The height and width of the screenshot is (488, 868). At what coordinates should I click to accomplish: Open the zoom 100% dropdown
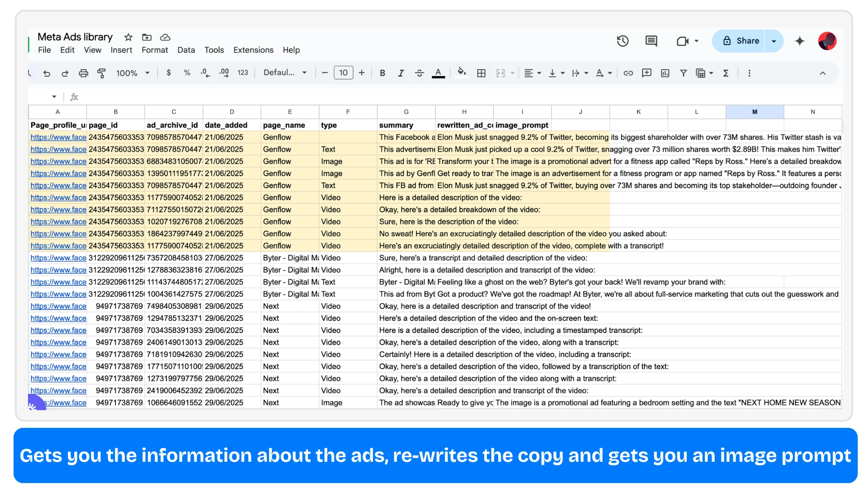(x=132, y=73)
